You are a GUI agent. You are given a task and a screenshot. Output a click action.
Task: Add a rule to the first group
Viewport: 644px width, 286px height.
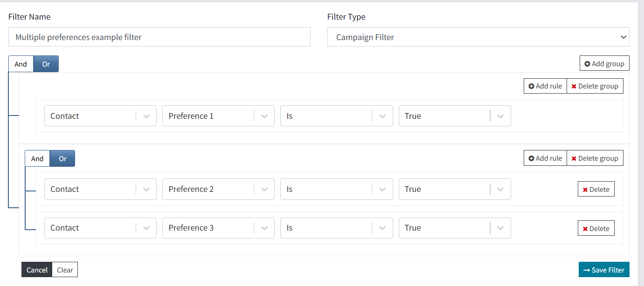545,86
